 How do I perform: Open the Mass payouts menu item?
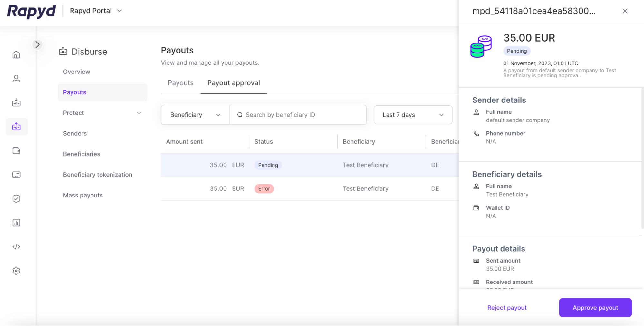[x=82, y=195]
